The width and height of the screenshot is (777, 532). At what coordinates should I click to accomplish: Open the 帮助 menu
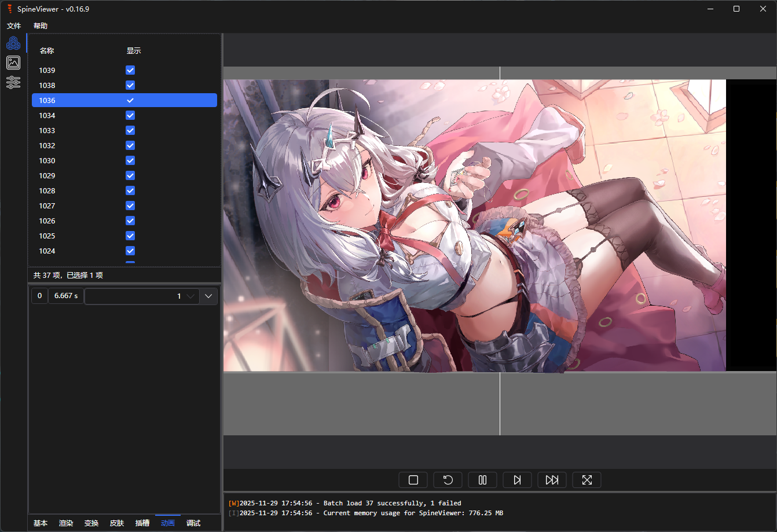pos(41,26)
